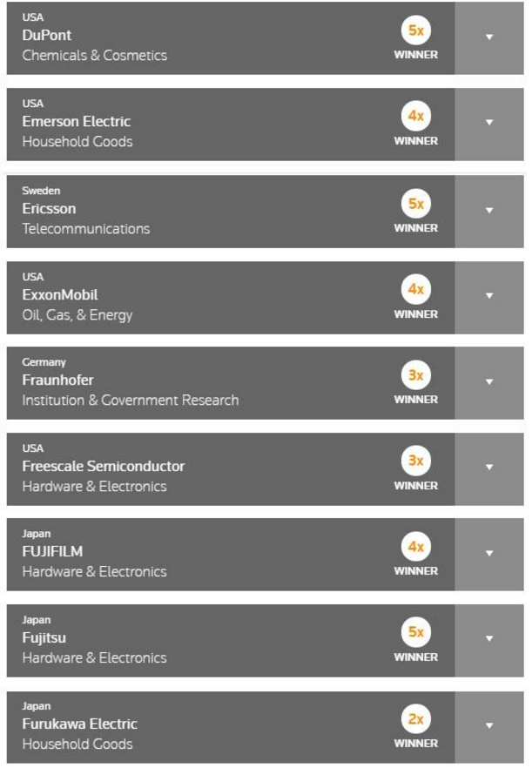The image size is (532, 768).
Task: Expand the DuPont entry arrow
Action: (488, 37)
